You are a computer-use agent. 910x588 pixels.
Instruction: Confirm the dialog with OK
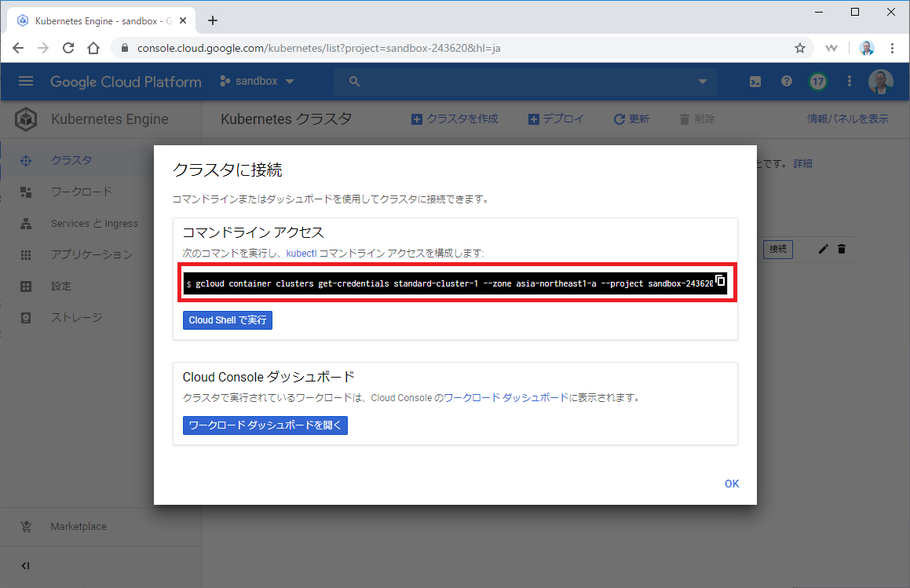[731, 484]
